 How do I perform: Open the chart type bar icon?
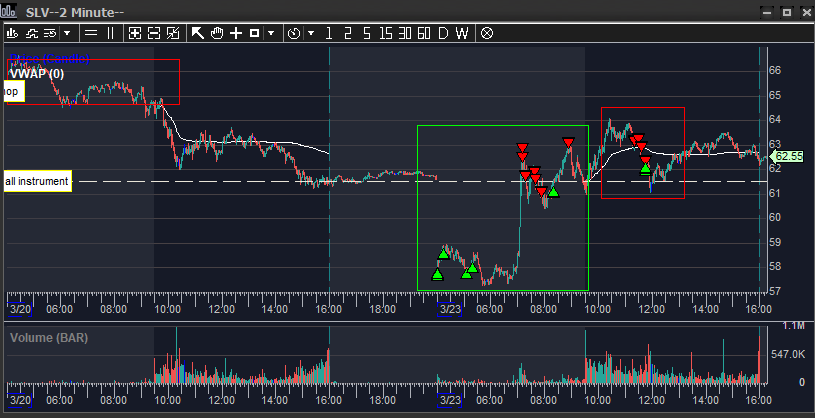point(13,33)
